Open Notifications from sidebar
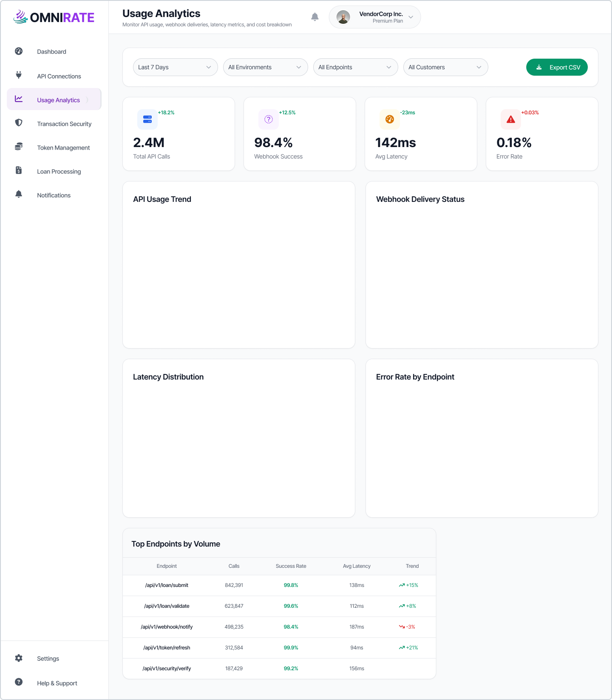 [54, 195]
